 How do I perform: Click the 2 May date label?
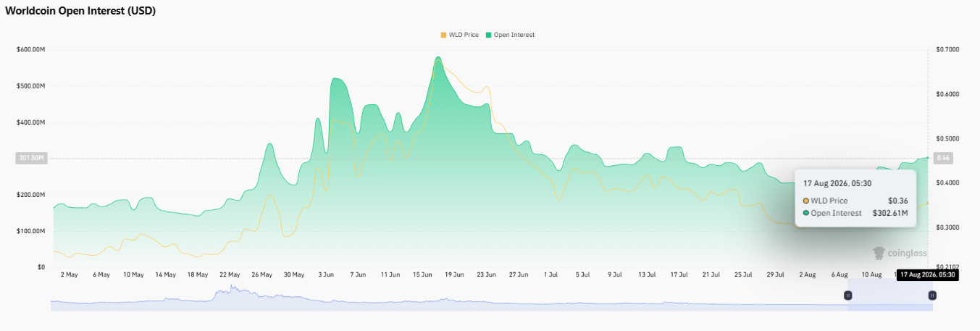click(x=70, y=275)
